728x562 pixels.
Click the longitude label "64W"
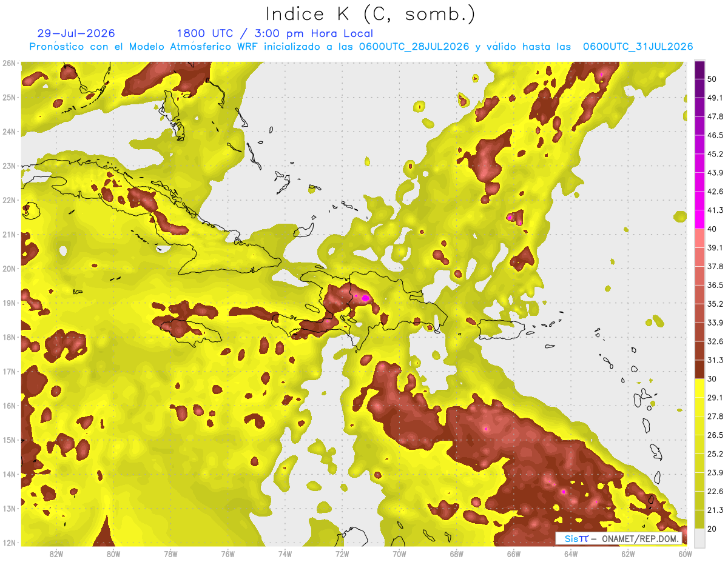click(x=571, y=554)
